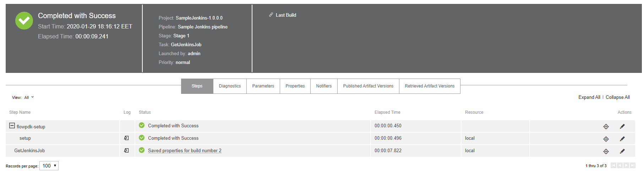This screenshot has height=176, width=644.
Task: Open the View All filter dropdown
Action: coord(29,97)
